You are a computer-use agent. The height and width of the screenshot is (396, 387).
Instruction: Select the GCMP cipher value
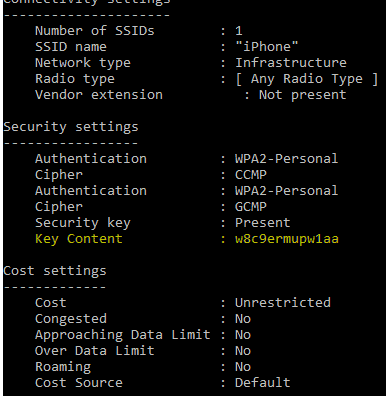pyautogui.click(x=251, y=207)
